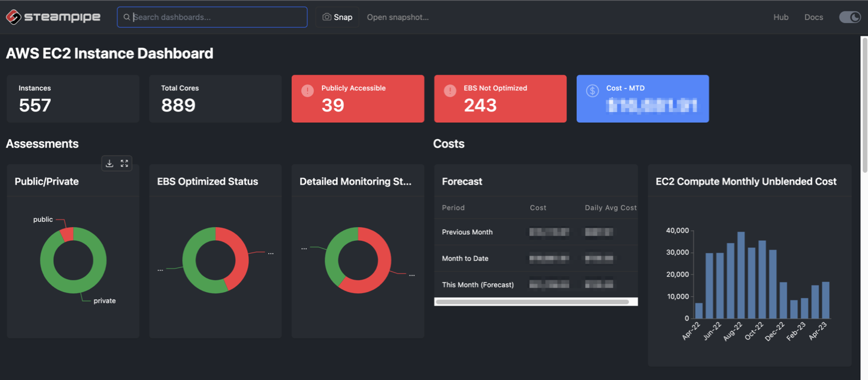Image resolution: width=868 pixels, height=380 pixels.
Task: Click Open snapshot... button
Action: pyautogui.click(x=397, y=17)
